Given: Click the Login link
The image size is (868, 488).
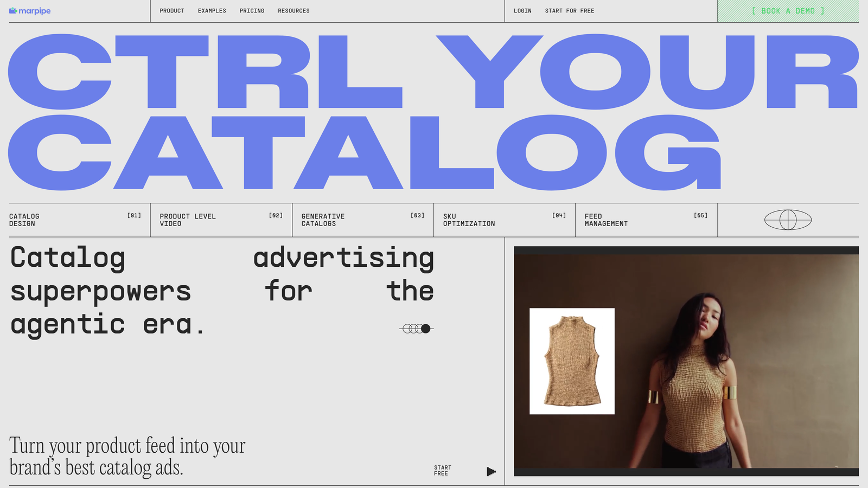Looking at the screenshot, I should point(522,10).
